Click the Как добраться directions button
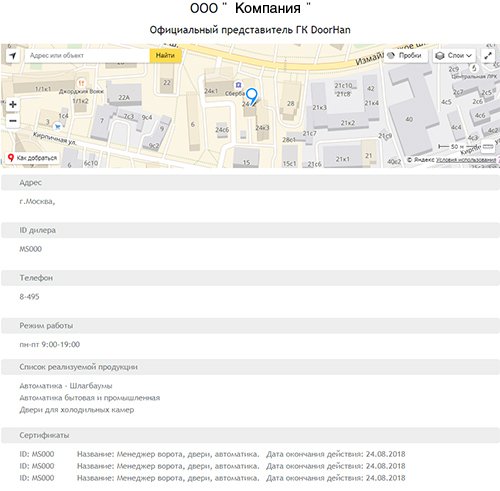 pyautogui.click(x=33, y=158)
